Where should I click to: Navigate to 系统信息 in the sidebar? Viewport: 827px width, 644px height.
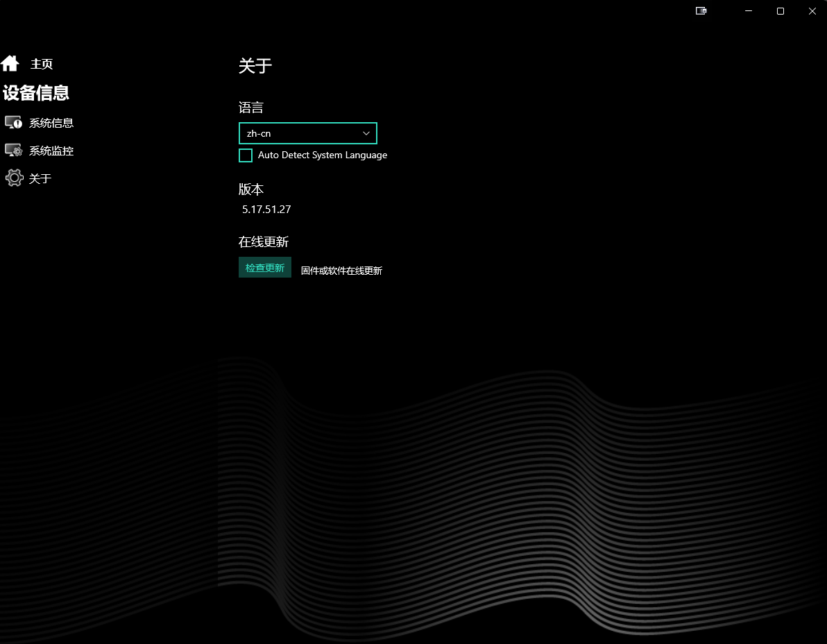52,122
